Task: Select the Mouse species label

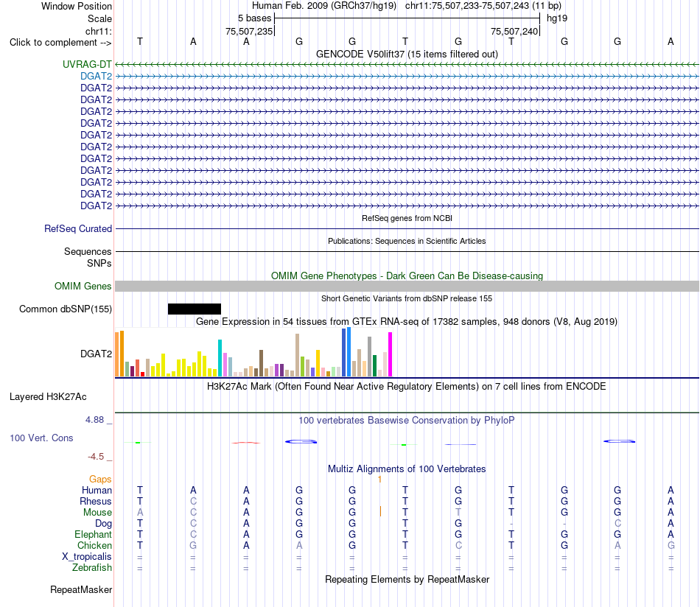Action: [x=97, y=513]
